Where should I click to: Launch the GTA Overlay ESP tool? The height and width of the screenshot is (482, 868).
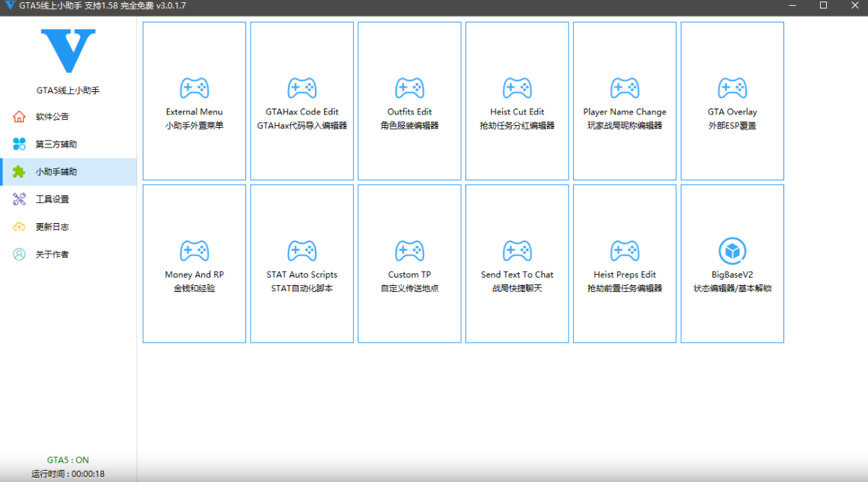[733, 101]
